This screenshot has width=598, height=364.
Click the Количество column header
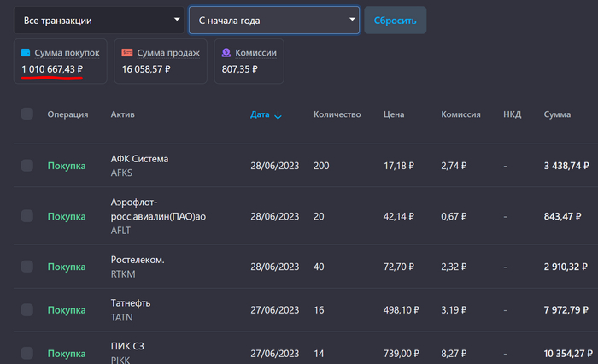coord(337,114)
